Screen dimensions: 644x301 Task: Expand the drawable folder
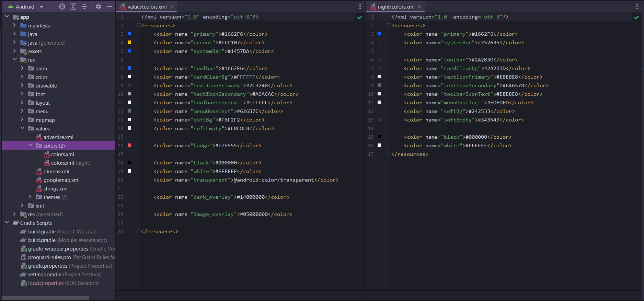(x=22, y=85)
